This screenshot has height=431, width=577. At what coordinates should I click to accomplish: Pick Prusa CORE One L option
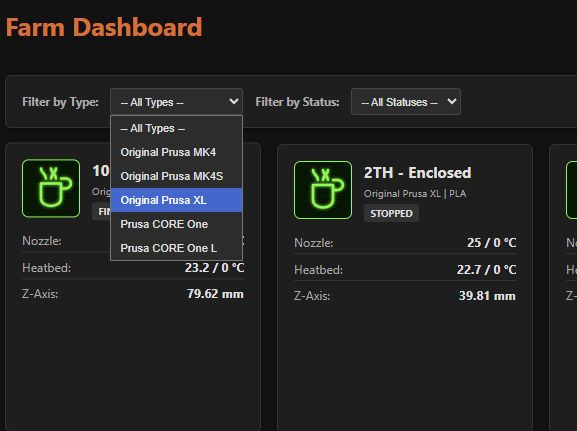click(x=176, y=248)
